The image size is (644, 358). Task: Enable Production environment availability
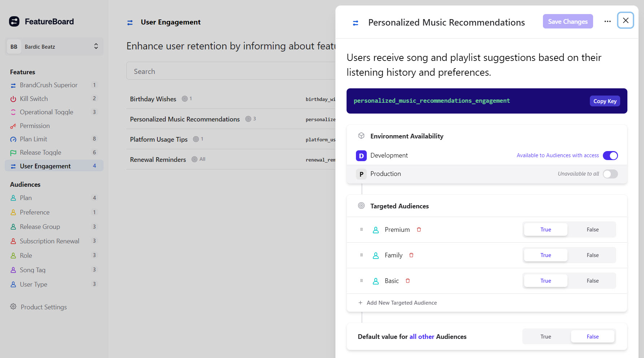tap(610, 174)
